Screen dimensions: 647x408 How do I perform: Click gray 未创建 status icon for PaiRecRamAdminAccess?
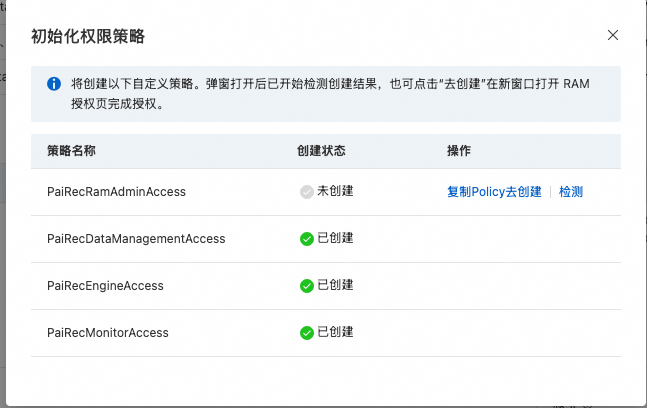[x=307, y=192]
